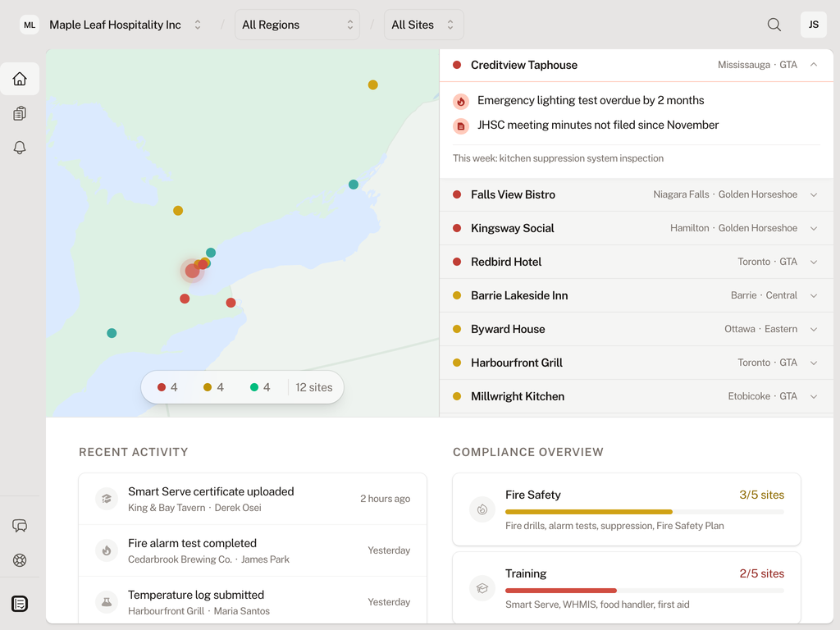The width and height of the screenshot is (840, 630).
Task: Click the 12 sites label in legend
Action: pyautogui.click(x=314, y=386)
